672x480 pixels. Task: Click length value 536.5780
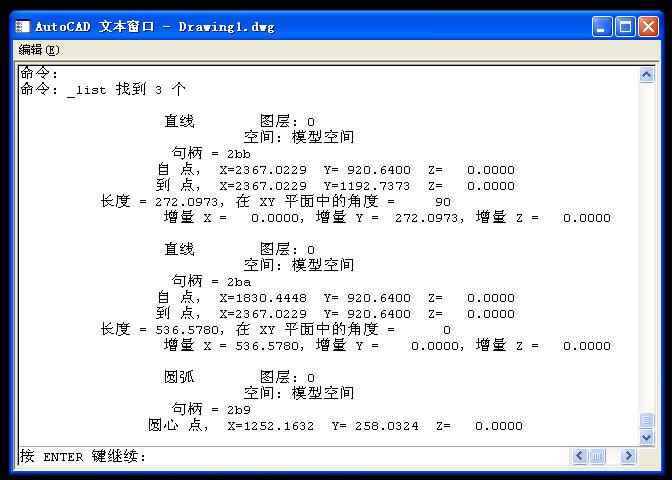pos(187,330)
